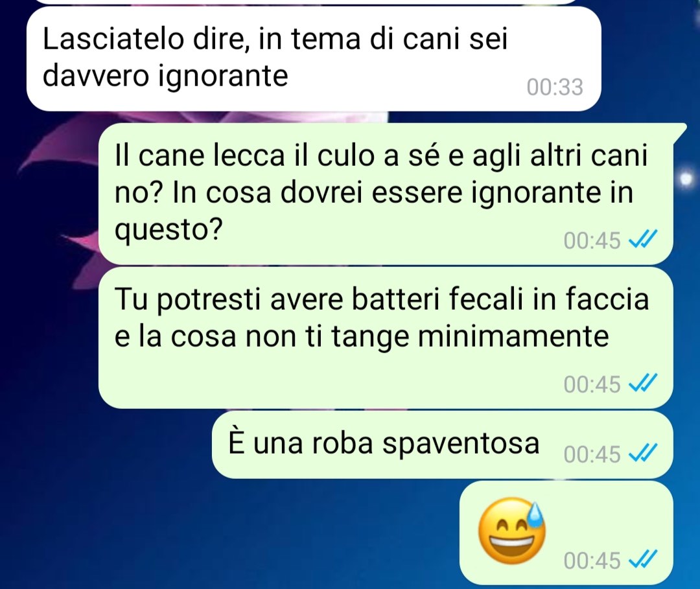Select the received message 'Lasciatelo dire'

(x=314, y=59)
